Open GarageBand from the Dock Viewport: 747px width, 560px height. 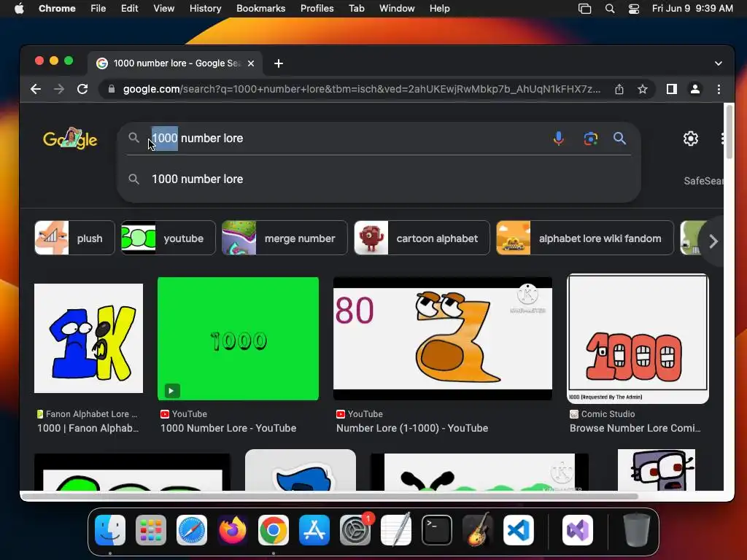[478, 530]
